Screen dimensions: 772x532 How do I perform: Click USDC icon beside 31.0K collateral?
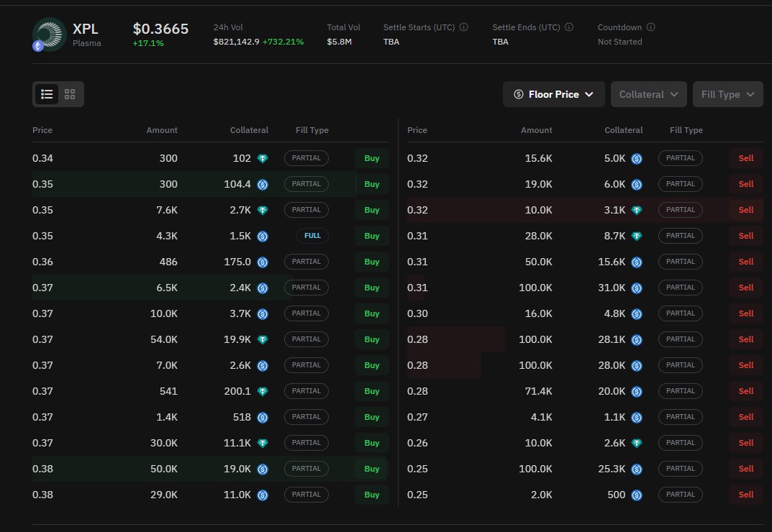pos(637,288)
